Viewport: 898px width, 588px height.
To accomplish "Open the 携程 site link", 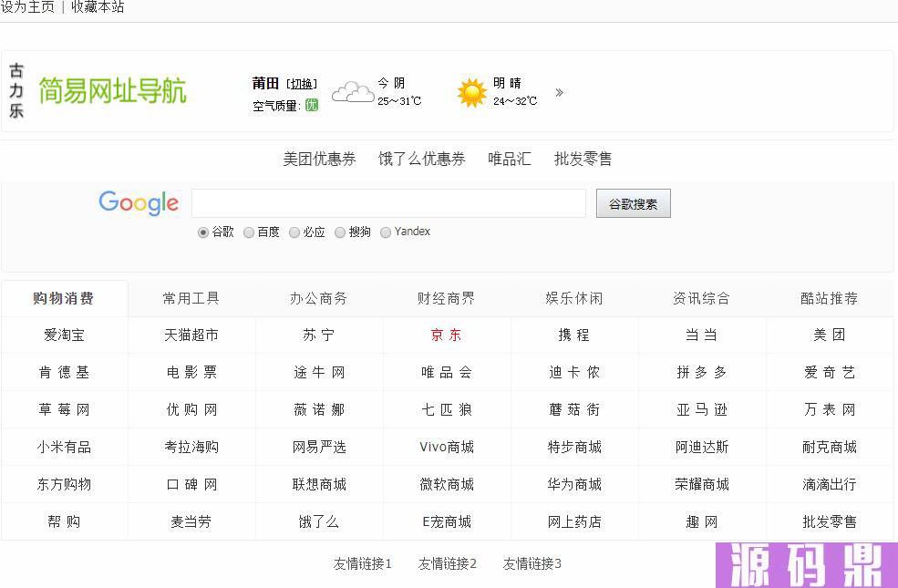I will click(574, 335).
